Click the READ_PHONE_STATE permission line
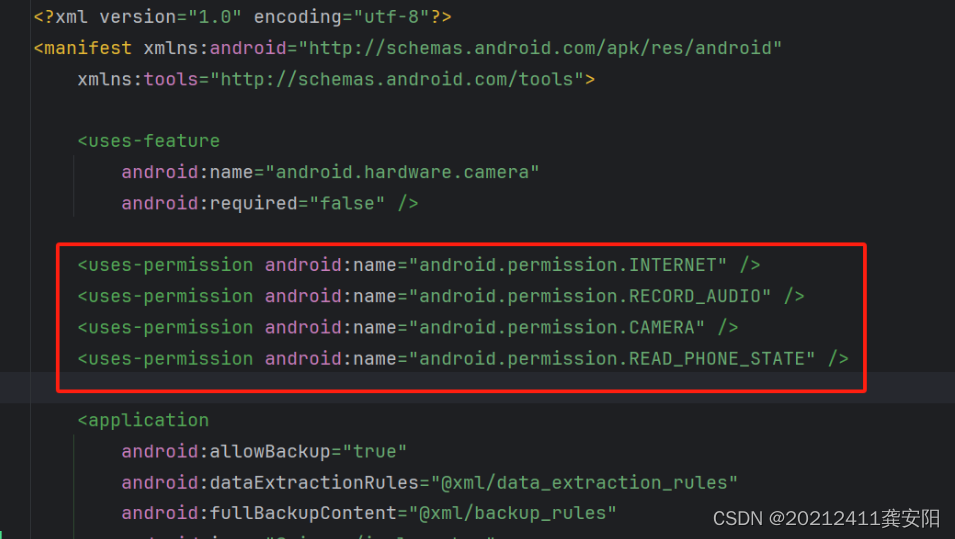This screenshot has height=539, width=955. pos(463,359)
